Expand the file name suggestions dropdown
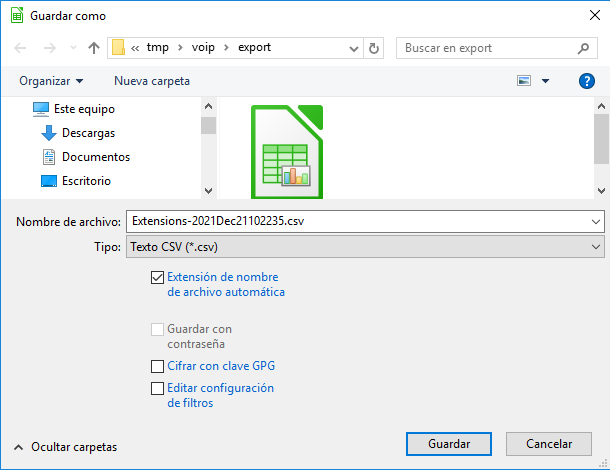 [x=597, y=221]
